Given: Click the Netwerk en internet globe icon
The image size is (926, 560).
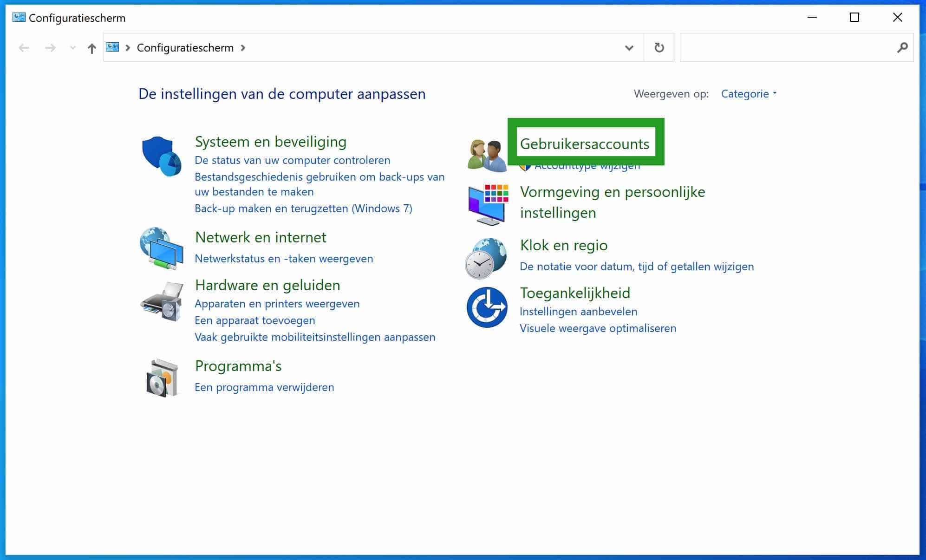Looking at the screenshot, I should (160, 247).
